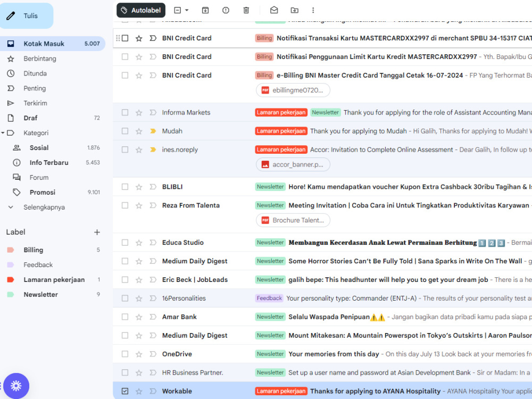Open the accor_banner image attachment

[x=293, y=164]
